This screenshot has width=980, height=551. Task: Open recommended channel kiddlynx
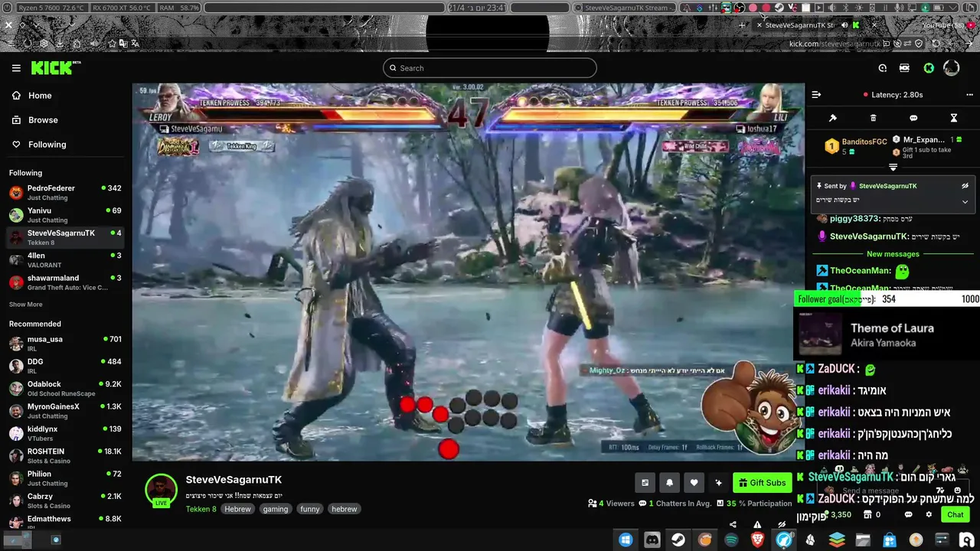click(65, 433)
